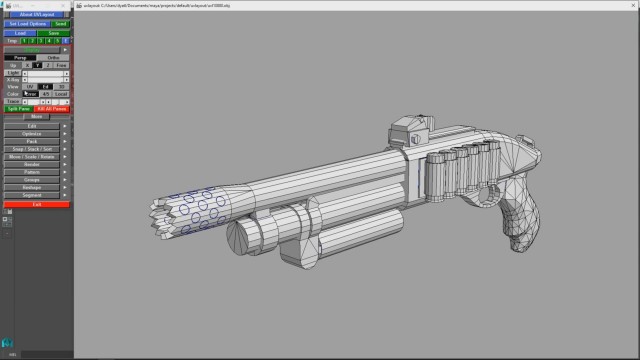The height and width of the screenshot is (360, 640).
Task: Click the Set Load Options button
Action: pos(27,24)
